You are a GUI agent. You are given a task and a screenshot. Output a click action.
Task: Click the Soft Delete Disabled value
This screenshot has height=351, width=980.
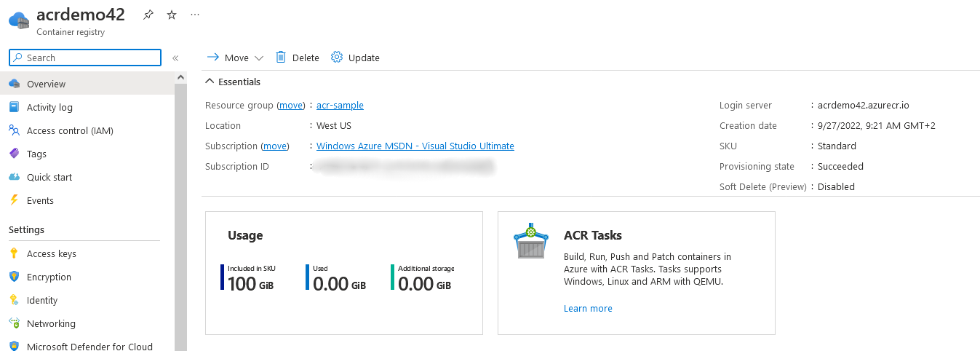pos(836,186)
